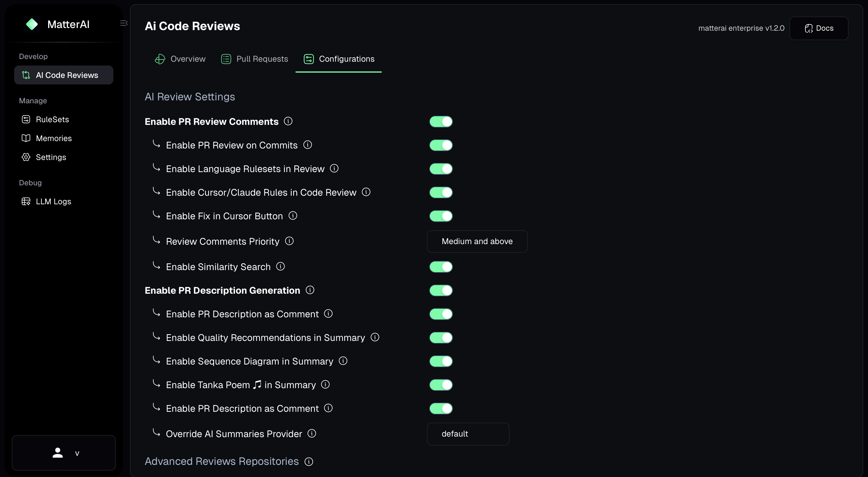Turn off Enable Sequence Diagram in Summary

pos(441,361)
